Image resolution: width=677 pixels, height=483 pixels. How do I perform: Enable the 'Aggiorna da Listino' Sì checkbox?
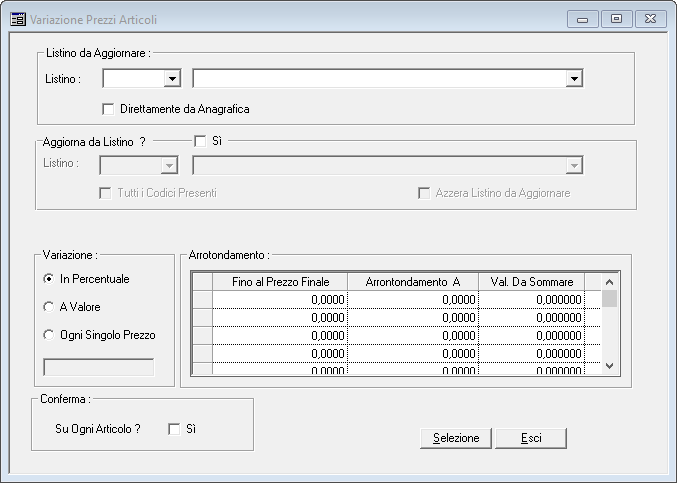[200, 141]
